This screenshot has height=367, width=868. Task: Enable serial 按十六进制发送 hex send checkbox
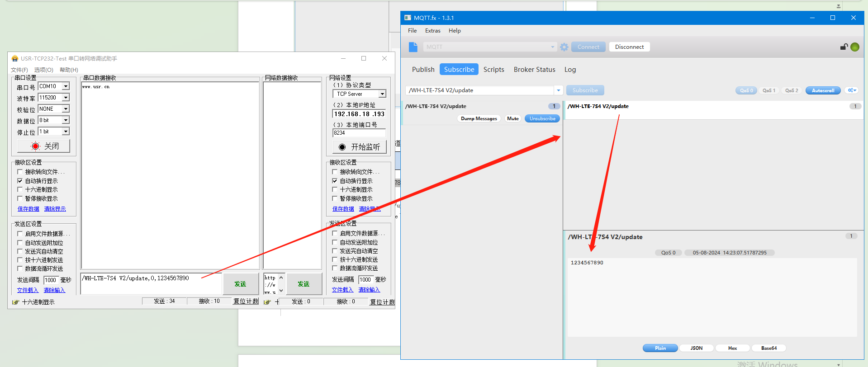(x=20, y=260)
